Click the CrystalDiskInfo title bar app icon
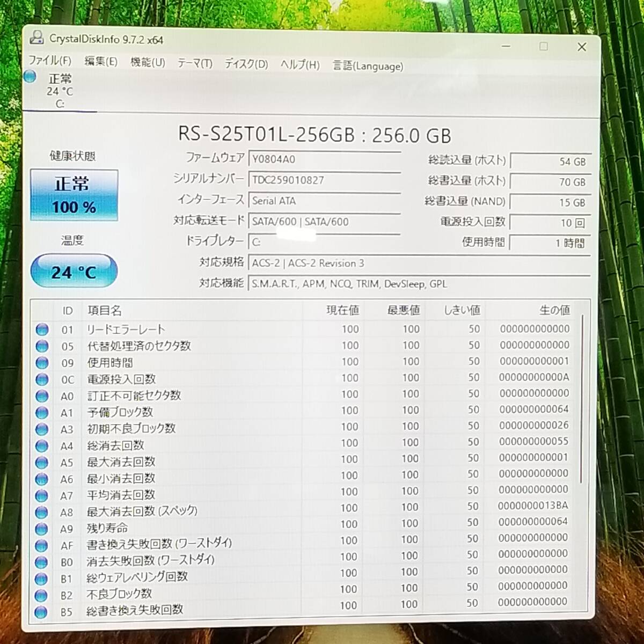Image resolution: width=644 pixels, height=644 pixels. point(36,37)
